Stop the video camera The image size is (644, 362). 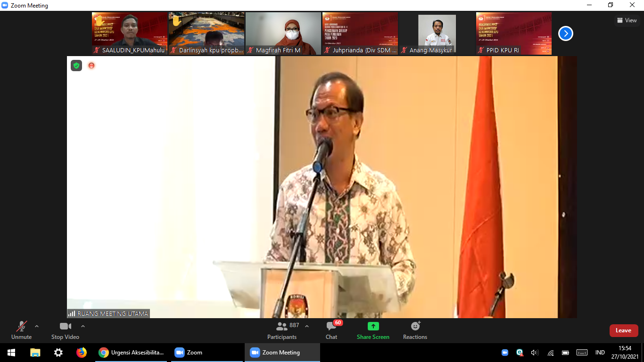pos(65,330)
